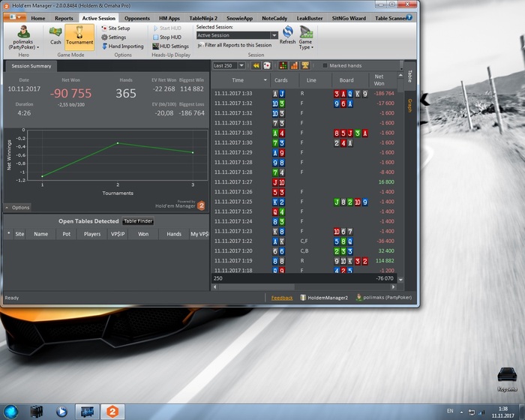Open the Home tab
Viewport: 525px width, 420px height.
(x=37, y=18)
